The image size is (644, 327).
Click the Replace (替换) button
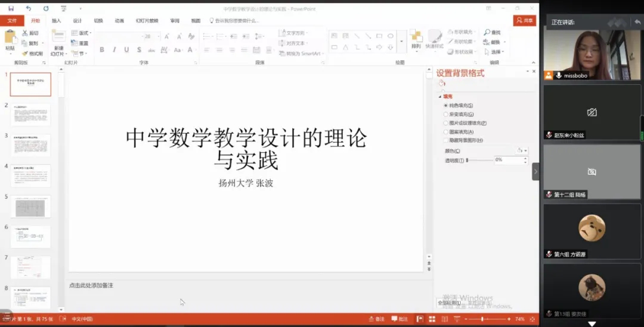pos(494,42)
